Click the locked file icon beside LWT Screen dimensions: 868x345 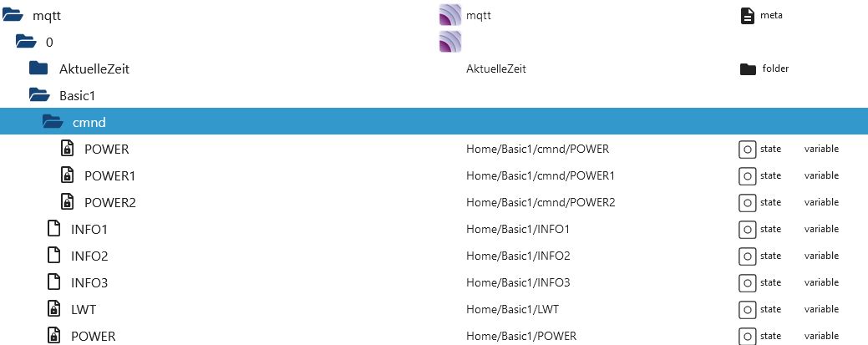(x=53, y=309)
